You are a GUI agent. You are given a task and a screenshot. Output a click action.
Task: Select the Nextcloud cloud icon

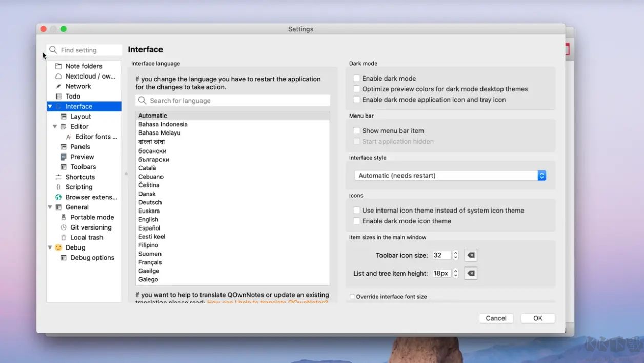58,76
